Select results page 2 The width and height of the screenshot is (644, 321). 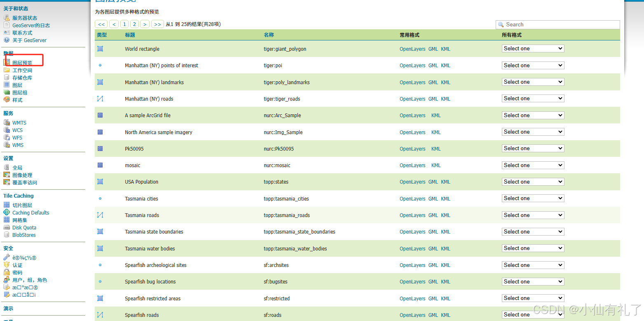tap(134, 24)
